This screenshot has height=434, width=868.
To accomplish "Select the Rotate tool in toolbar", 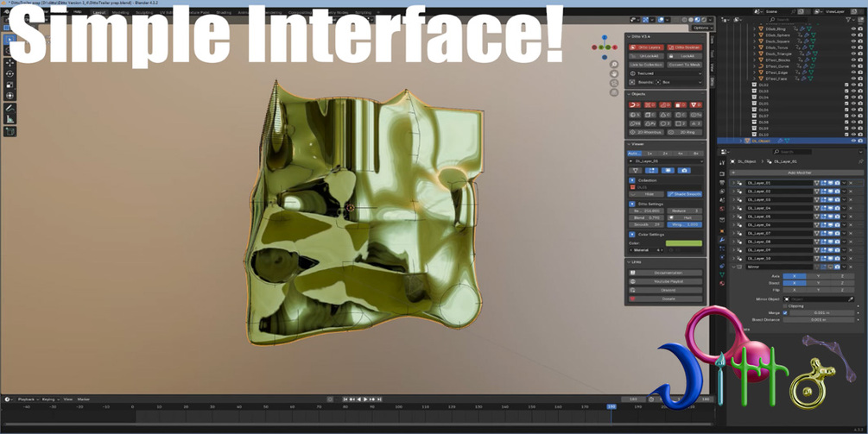I will [10, 74].
